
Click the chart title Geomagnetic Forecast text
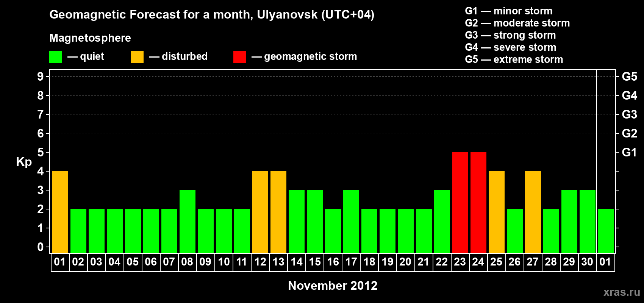pos(212,15)
